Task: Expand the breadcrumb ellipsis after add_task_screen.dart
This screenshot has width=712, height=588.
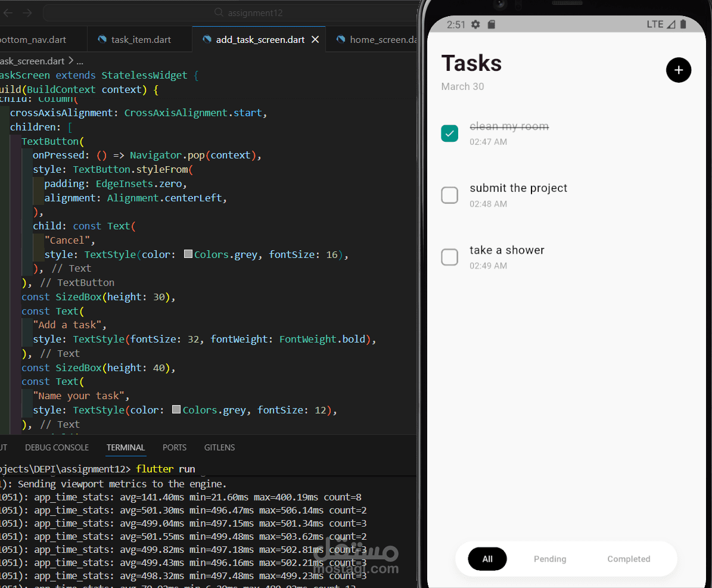Action: click(79, 61)
